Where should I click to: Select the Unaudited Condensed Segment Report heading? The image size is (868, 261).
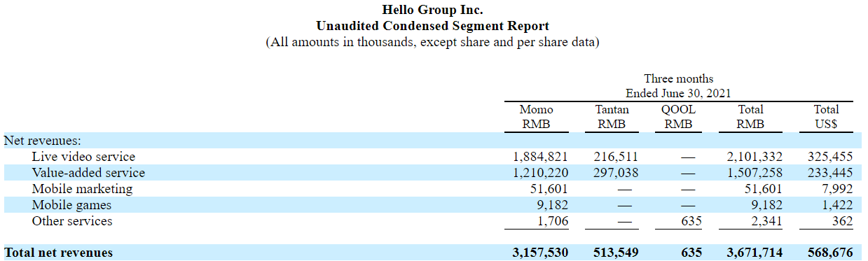click(x=433, y=26)
